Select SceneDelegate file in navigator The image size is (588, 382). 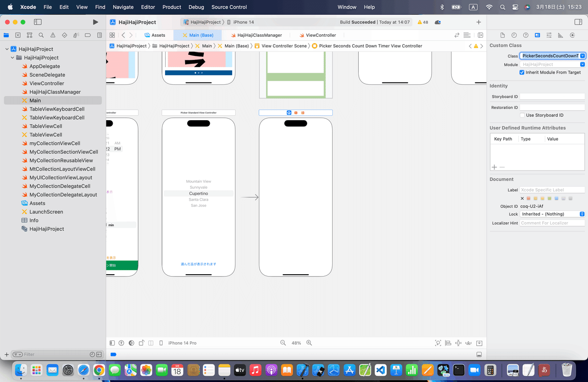[47, 75]
